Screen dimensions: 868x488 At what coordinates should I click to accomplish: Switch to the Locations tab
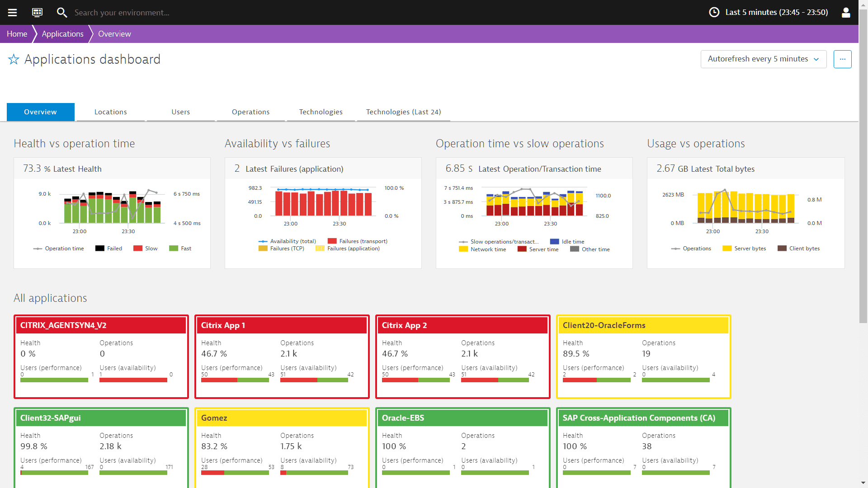pos(111,112)
